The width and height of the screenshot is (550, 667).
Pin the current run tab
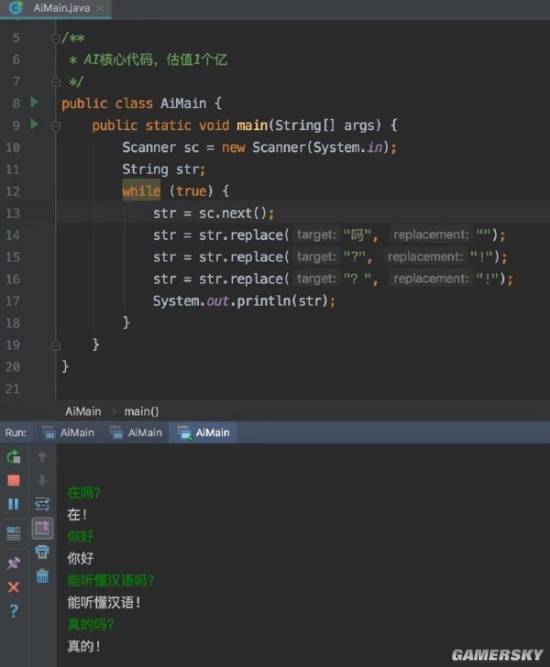(x=14, y=563)
